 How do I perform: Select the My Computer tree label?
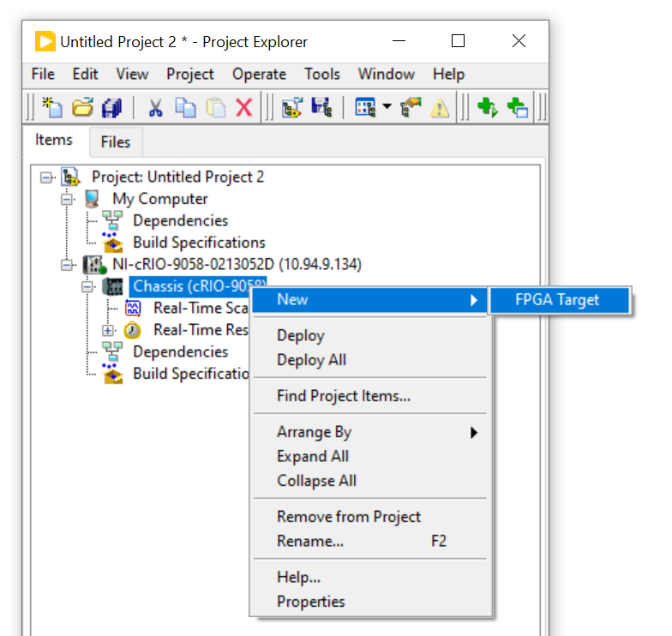[x=159, y=199]
